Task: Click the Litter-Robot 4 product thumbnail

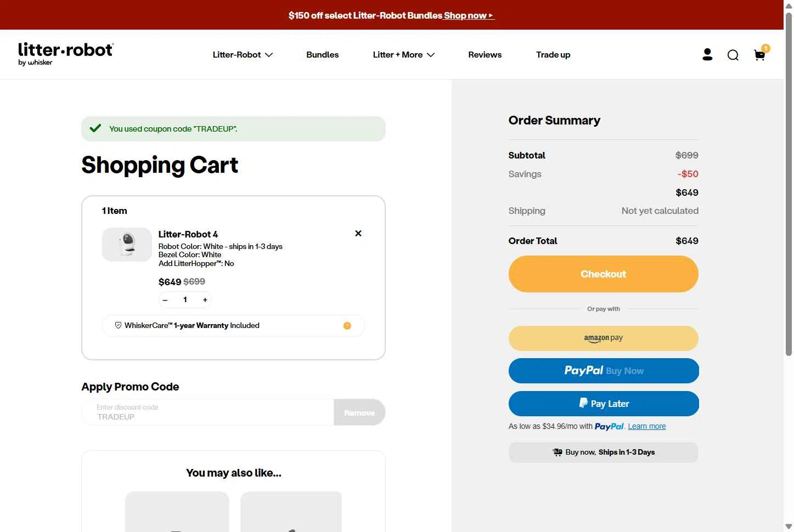Action: pyautogui.click(x=127, y=245)
